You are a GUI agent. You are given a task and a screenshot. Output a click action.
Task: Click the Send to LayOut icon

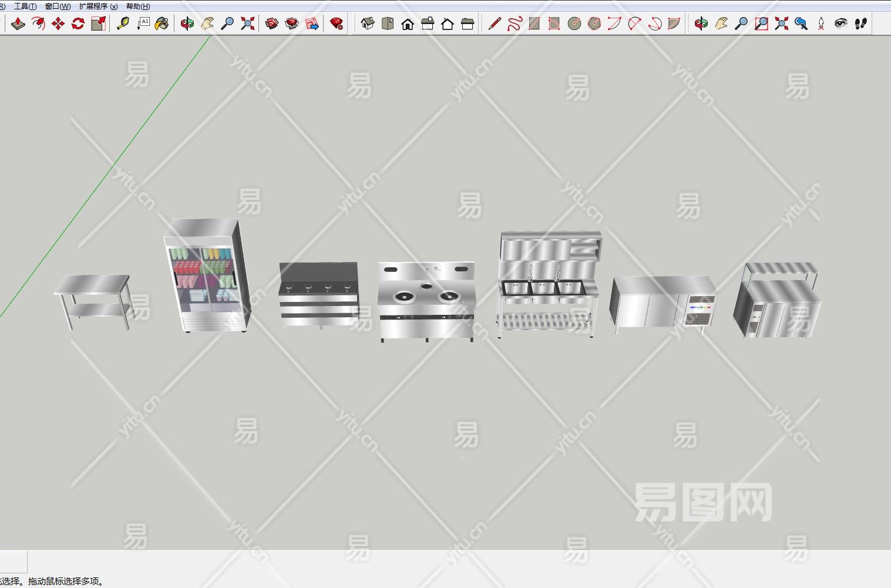coord(312,23)
